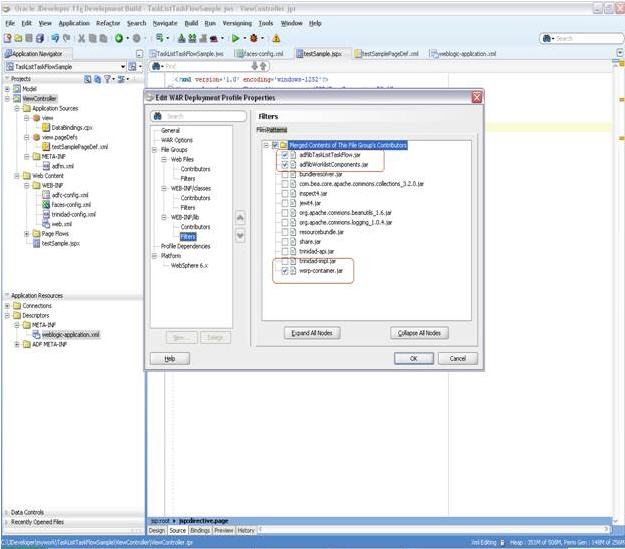
Task: Click the yellow warning triangle icon
Action: tap(276, 38)
